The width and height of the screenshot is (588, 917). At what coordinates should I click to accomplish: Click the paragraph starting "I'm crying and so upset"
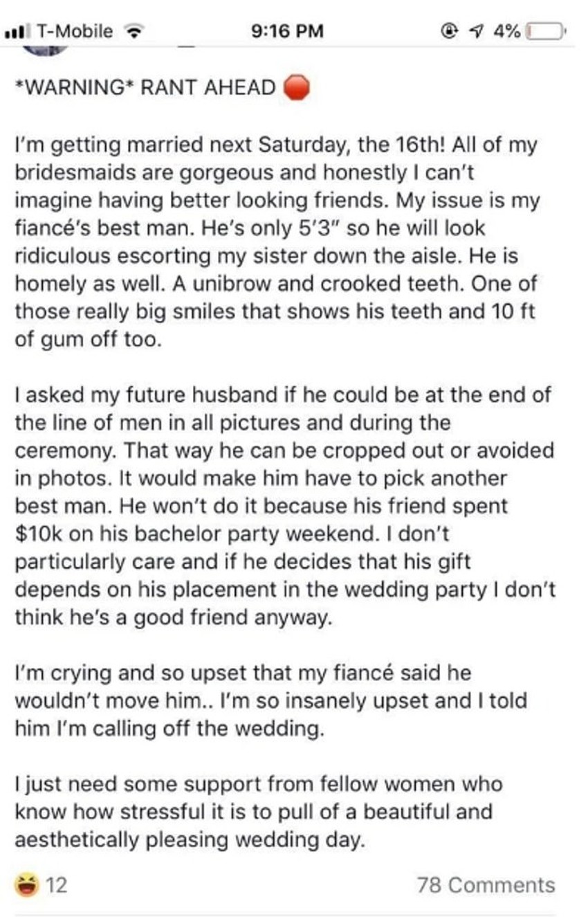[270, 700]
